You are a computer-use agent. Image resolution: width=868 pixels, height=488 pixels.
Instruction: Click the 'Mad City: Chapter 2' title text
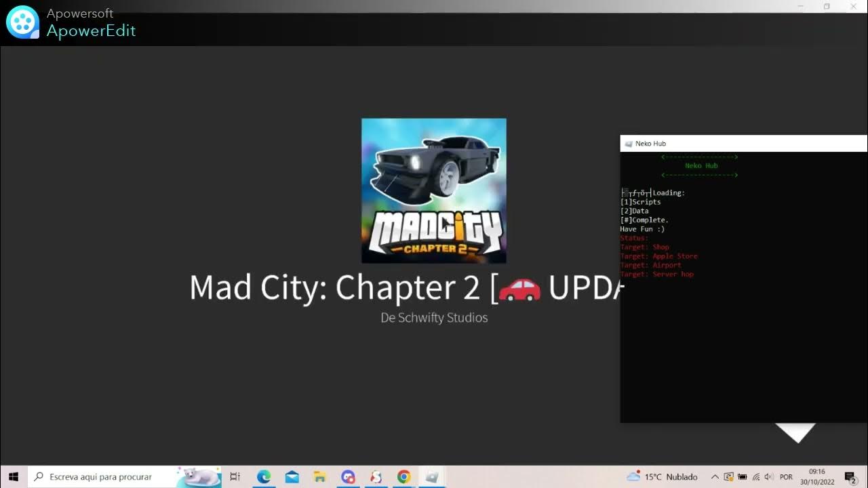coord(334,288)
